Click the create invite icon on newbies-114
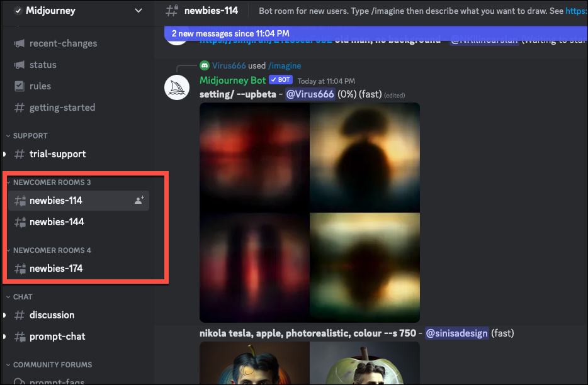 click(139, 201)
